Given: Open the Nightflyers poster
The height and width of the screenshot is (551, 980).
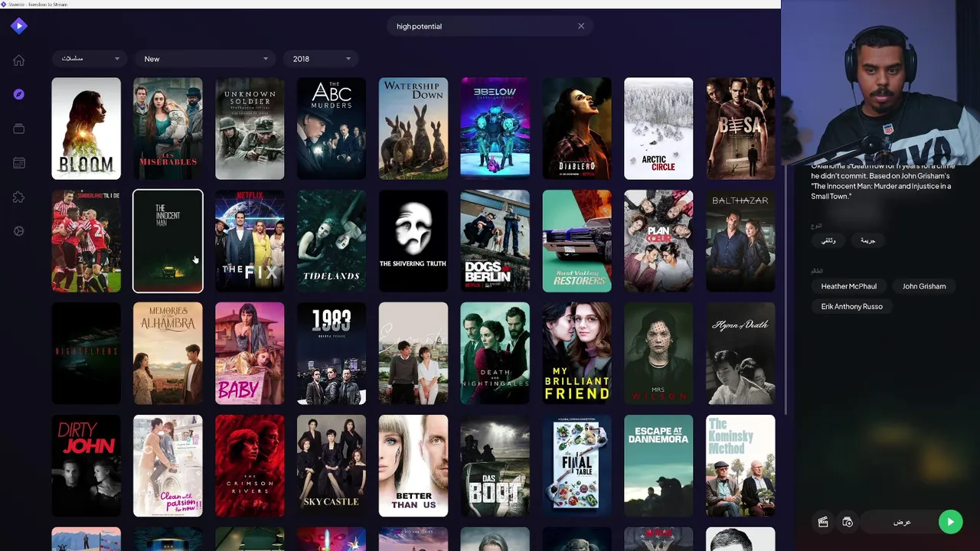Looking at the screenshot, I should [x=86, y=354].
